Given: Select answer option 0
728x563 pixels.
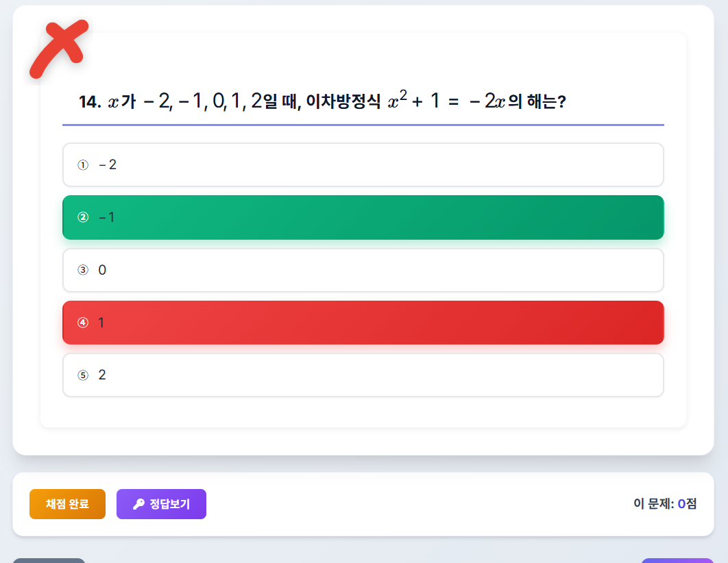Looking at the screenshot, I should click(363, 270).
